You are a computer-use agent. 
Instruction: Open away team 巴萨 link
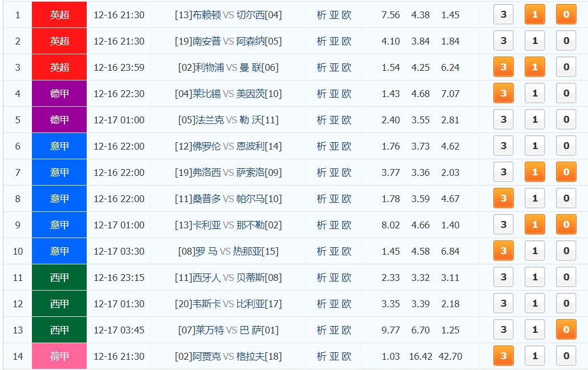(250, 330)
